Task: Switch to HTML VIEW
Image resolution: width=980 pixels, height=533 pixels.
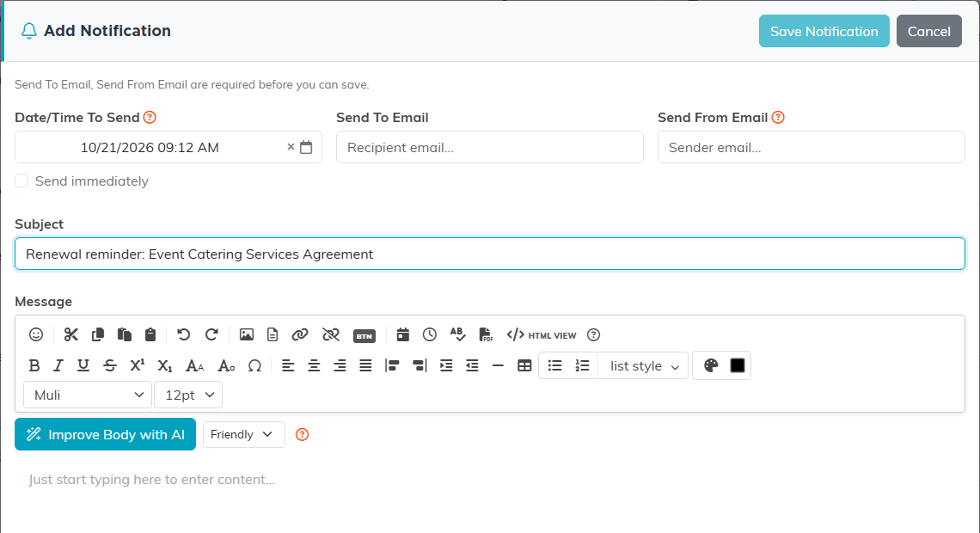Action: click(542, 335)
